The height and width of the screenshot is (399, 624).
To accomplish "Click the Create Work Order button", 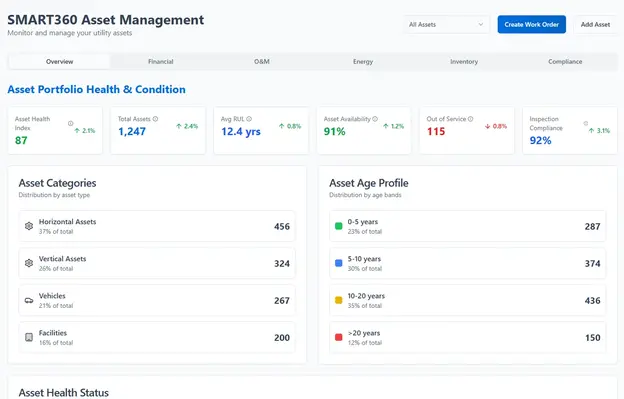I will [x=531, y=24].
